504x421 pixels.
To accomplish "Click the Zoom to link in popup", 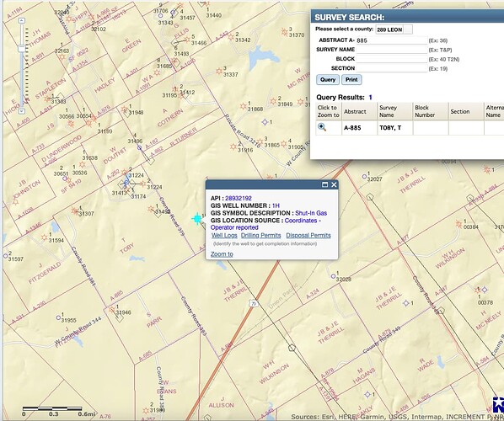I will pos(222,254).
